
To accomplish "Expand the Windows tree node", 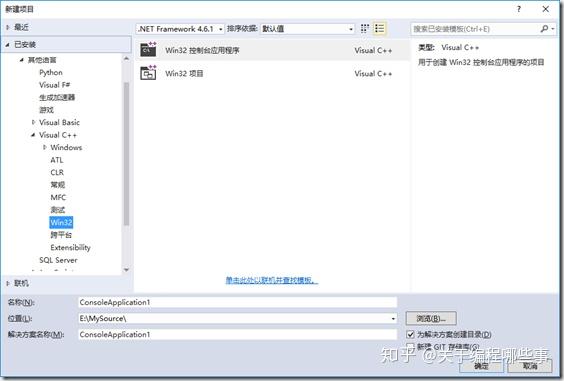I will (x=45, y=147).
